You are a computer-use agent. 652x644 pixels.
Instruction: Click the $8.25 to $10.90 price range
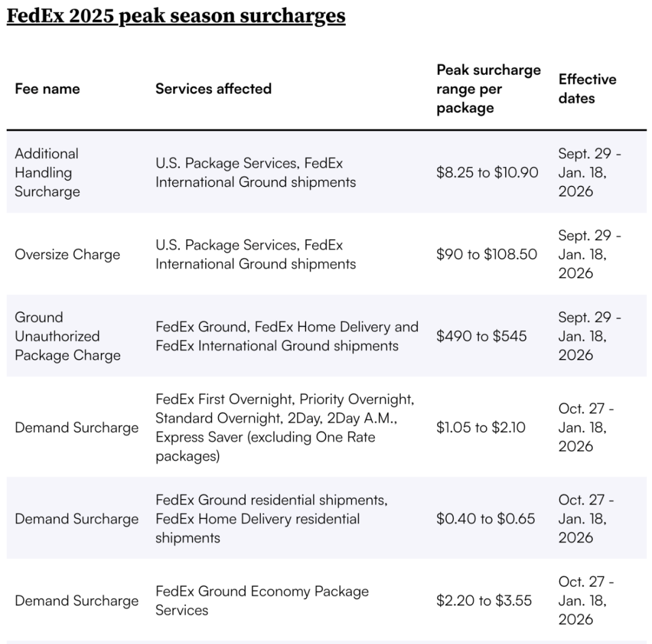[x=487, y=173]
